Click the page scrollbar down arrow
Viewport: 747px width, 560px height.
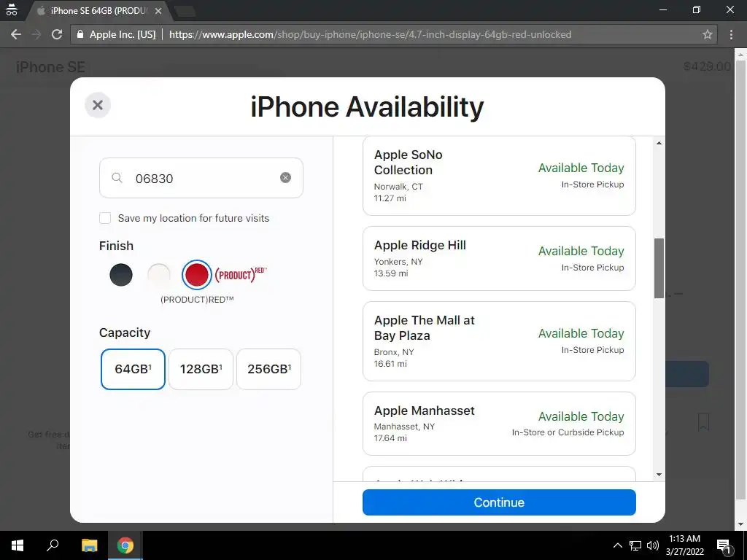[740, 524]
